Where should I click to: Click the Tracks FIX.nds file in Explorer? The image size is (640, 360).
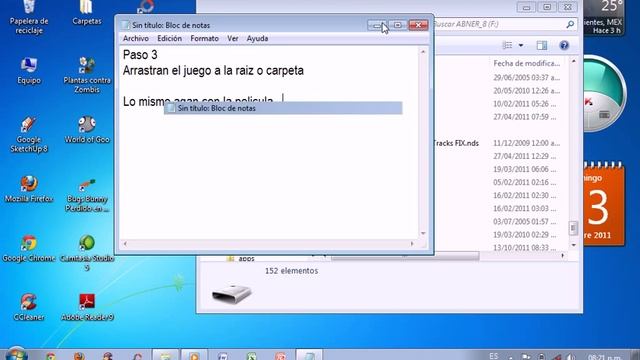(456, 143)
